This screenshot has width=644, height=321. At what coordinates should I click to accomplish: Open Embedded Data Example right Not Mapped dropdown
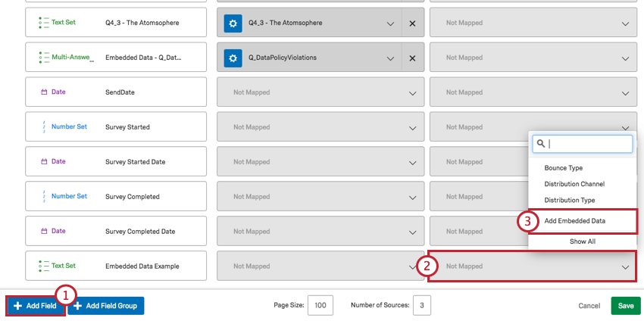531,266
